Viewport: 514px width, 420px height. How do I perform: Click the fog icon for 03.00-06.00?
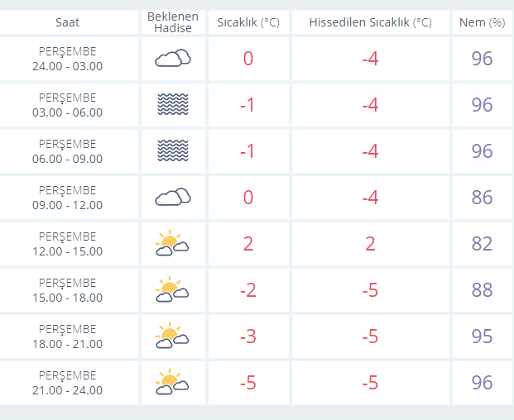tap(172, 104)
